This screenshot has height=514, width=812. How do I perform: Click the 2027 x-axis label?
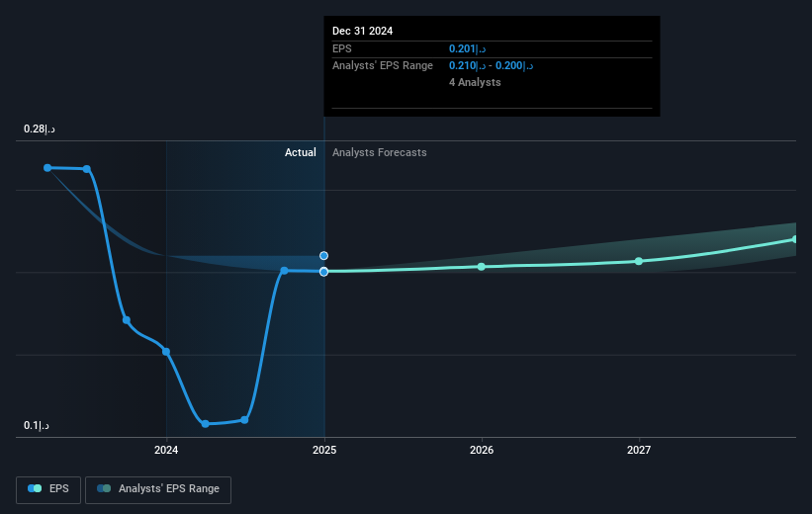tap(639, 450)
